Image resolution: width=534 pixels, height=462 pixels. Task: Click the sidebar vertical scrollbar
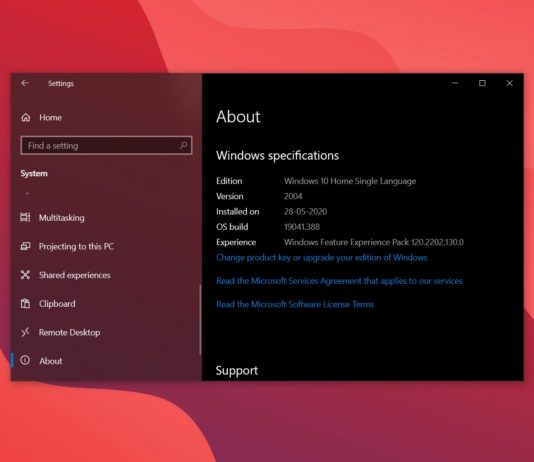(200, 320)
